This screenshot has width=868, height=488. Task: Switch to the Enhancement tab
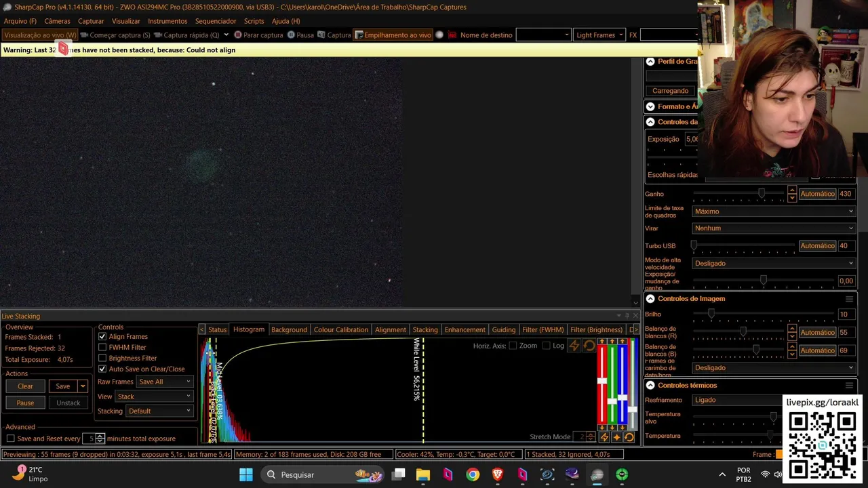465,330
